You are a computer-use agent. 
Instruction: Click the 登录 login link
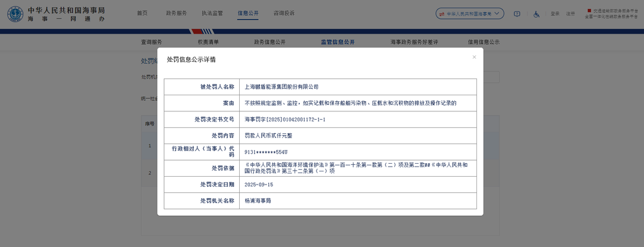coord(555,14)
